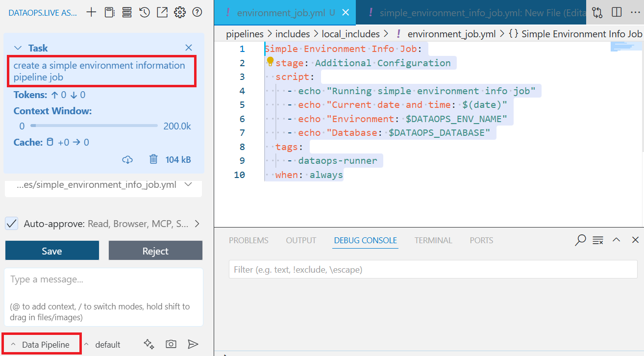The image size is (644, 356).
Task: Click the 'when: always' line
Action: pos(309,175)
